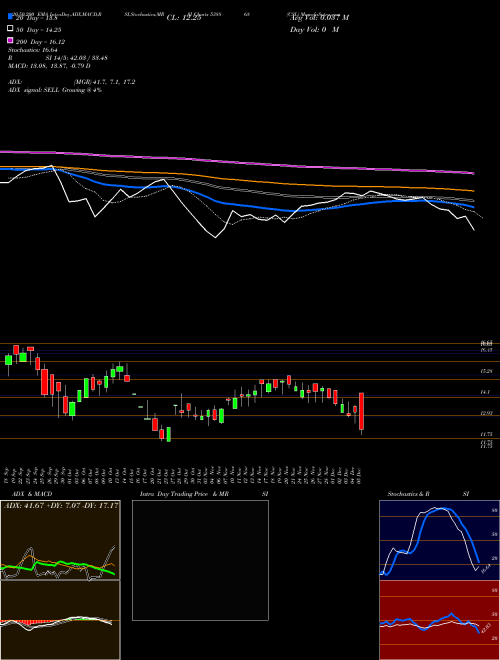The height and width of the screenshot is (660, 500).
Task: Click the 42.03 value label on RSI chart
Action: tap(484, 628)
